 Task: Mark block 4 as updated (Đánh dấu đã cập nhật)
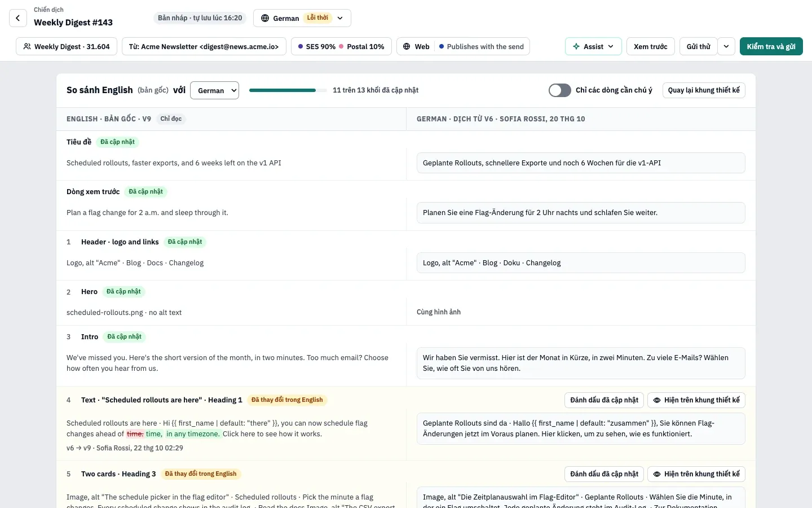(x=604, y=400)
